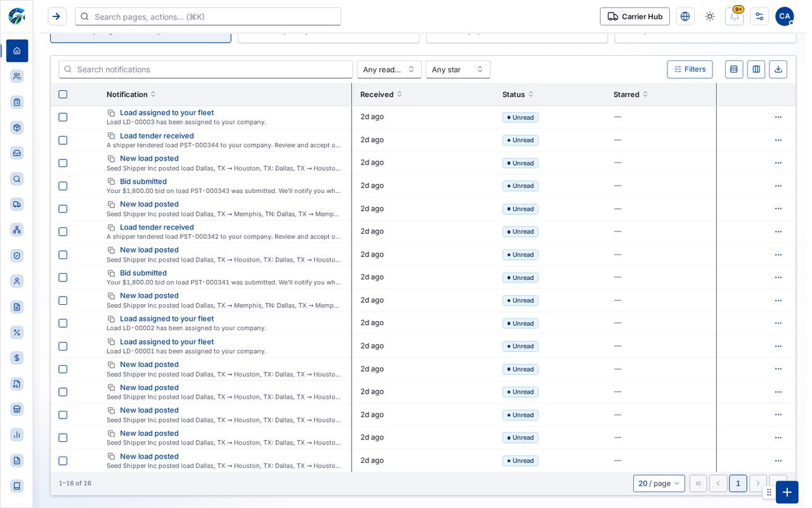The image size is (812, 508).
Task: Change the 20 / page size dropdown
Action: click(x=659, y=483)
